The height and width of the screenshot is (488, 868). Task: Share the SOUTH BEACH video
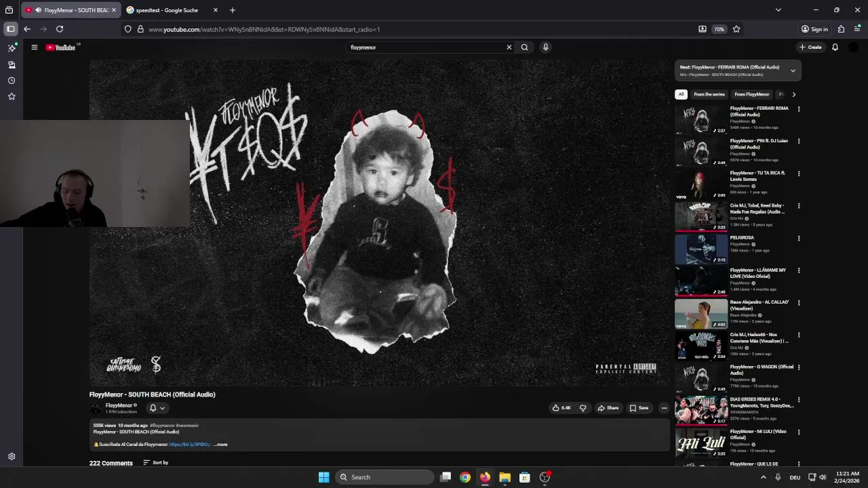(608, 408)
